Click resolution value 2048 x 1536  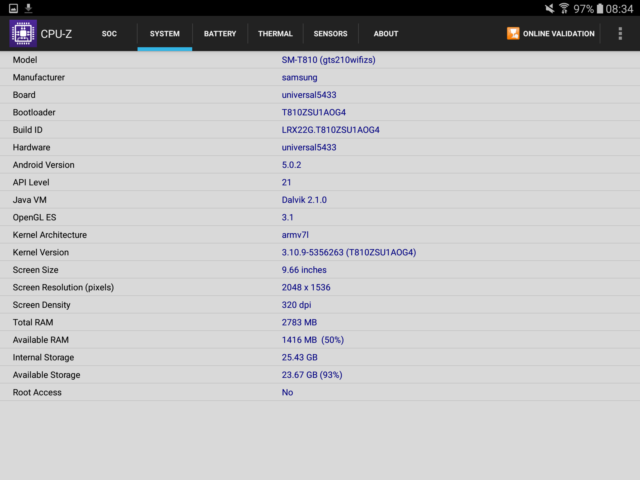tap(306, 288)
